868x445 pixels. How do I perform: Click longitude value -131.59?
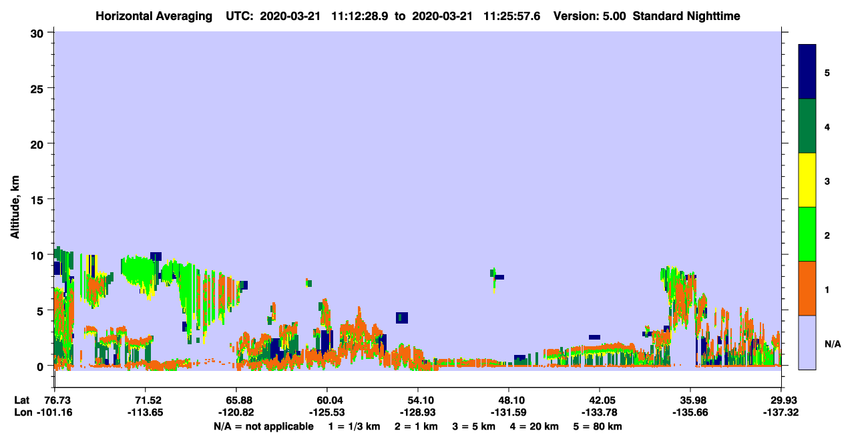[509, 412]
